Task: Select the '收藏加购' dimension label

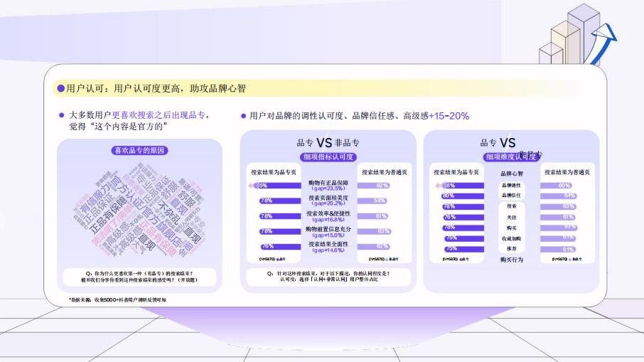Action: (511, 239)
